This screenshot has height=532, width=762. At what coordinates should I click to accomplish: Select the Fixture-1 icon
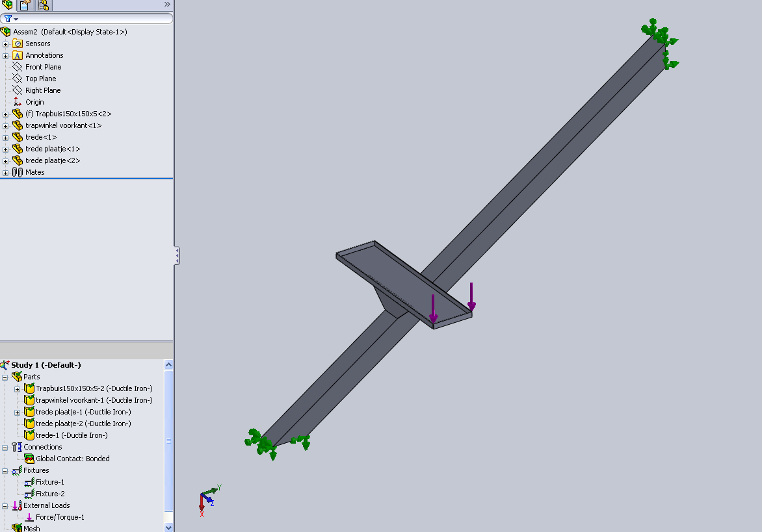pos(29,482)
